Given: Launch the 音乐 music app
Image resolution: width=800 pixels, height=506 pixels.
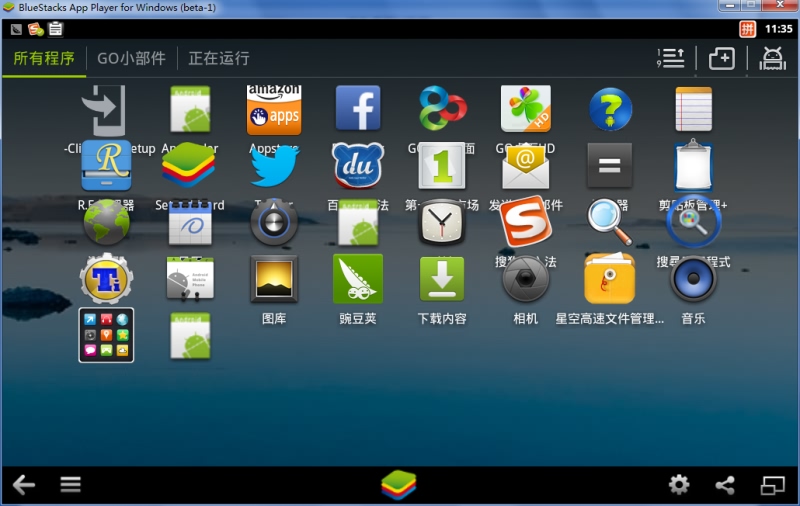Looking at the screenshot, I should pyautogui.click(x=693, y=279).
